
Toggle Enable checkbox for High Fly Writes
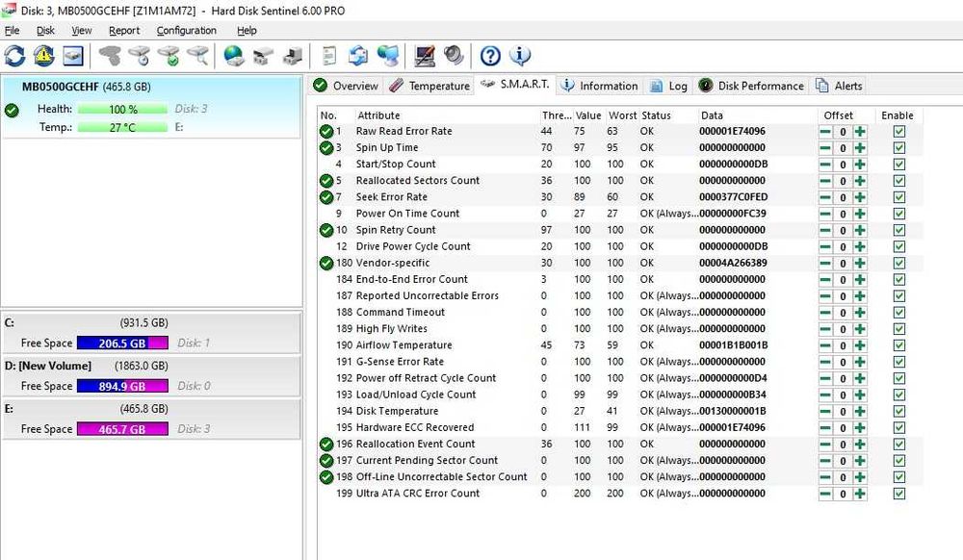click(899, 329)
